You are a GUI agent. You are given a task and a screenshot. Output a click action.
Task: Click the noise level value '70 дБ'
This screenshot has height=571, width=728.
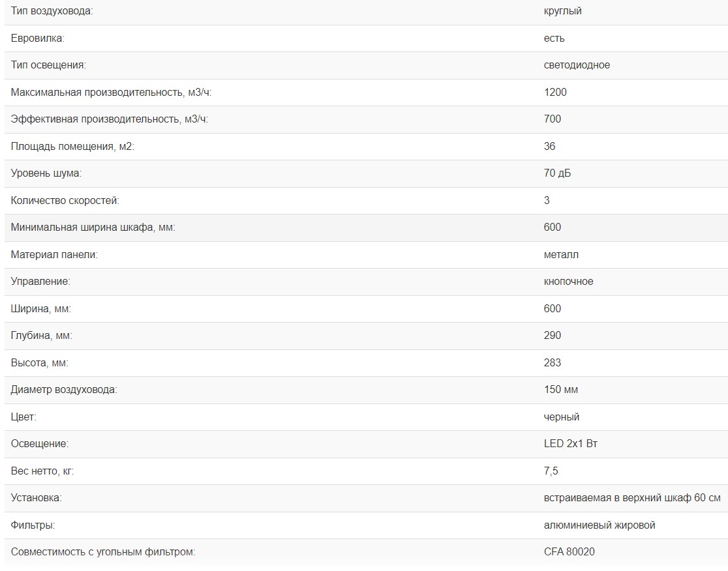pos(558,173)
